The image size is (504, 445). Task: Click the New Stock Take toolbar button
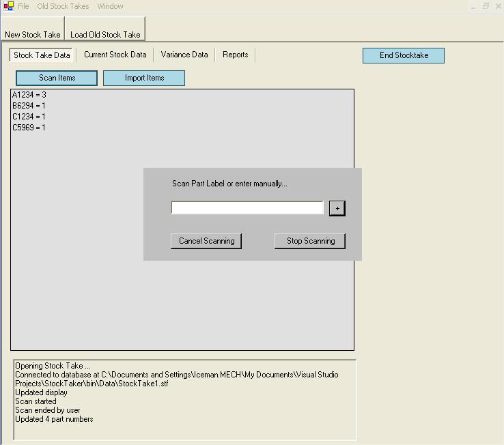32,34
